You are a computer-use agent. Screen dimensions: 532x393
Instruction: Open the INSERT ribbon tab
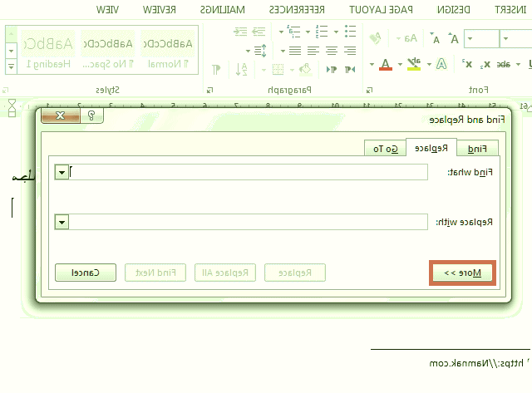(510, 9)
